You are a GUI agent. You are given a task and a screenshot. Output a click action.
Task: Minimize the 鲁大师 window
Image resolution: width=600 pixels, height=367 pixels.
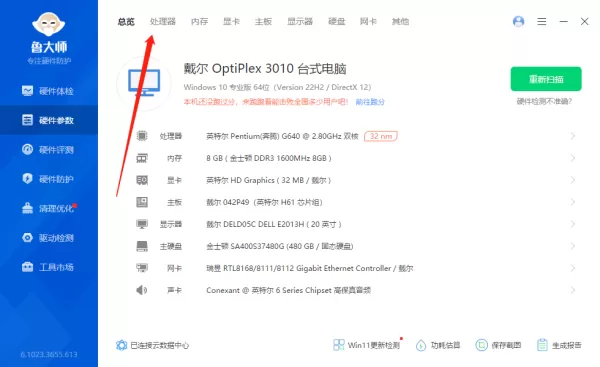coord(563,21)
